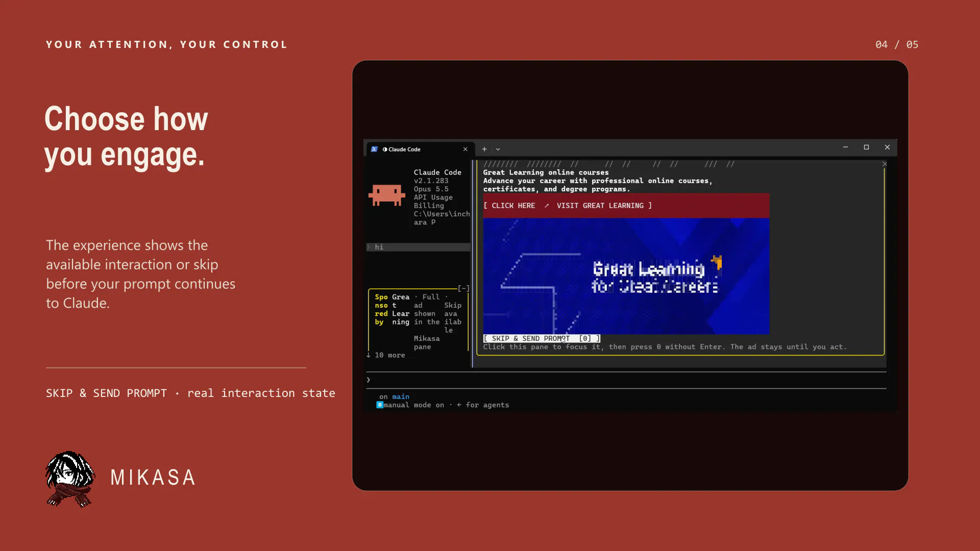Dismiss the ad pane with its X
This screenshot has width=980, height=551.
[x=885, y=164]
